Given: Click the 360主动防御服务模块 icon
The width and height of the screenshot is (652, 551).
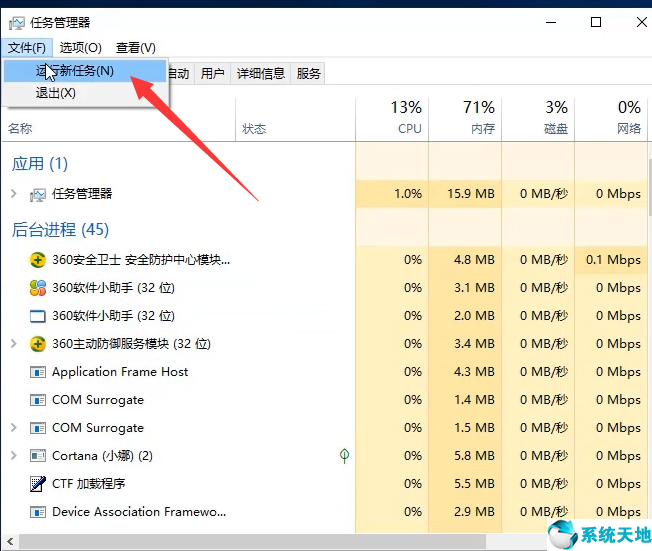Looking at the screenshot, I should coord(38,344).
